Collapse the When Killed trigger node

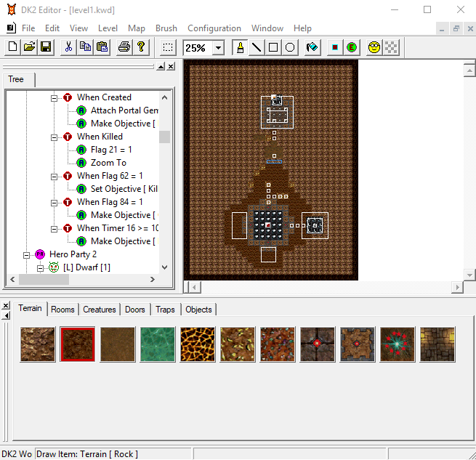coord(54,137)
